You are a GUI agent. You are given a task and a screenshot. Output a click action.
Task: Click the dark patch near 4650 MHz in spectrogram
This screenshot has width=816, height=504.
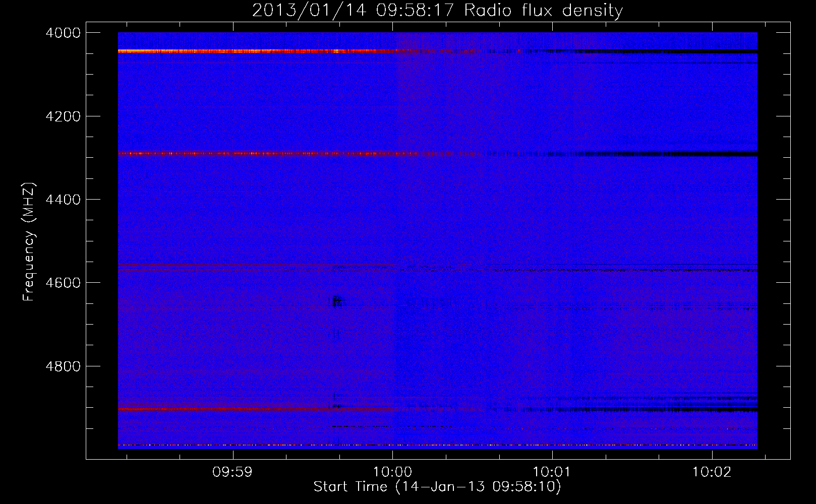point(336,302)
